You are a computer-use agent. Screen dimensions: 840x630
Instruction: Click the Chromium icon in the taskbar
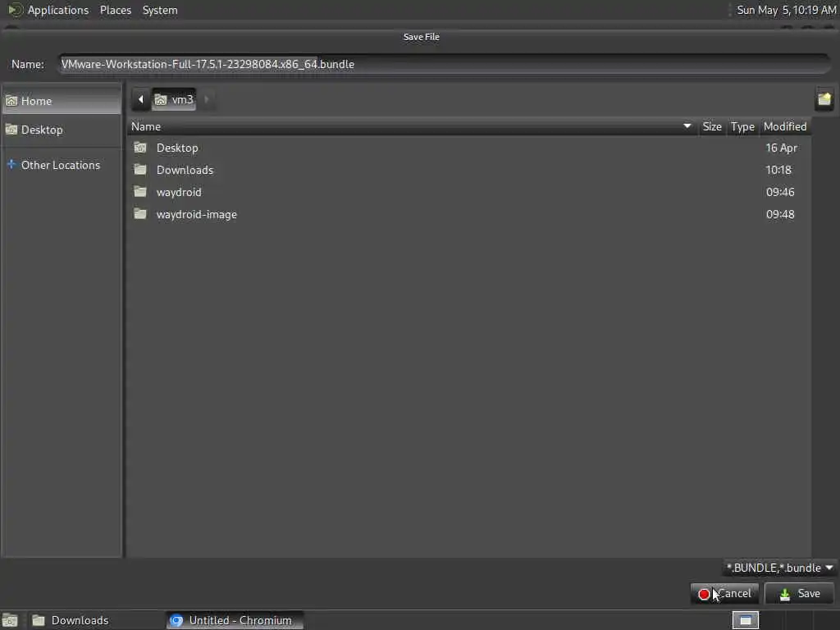tap(176, 620)
